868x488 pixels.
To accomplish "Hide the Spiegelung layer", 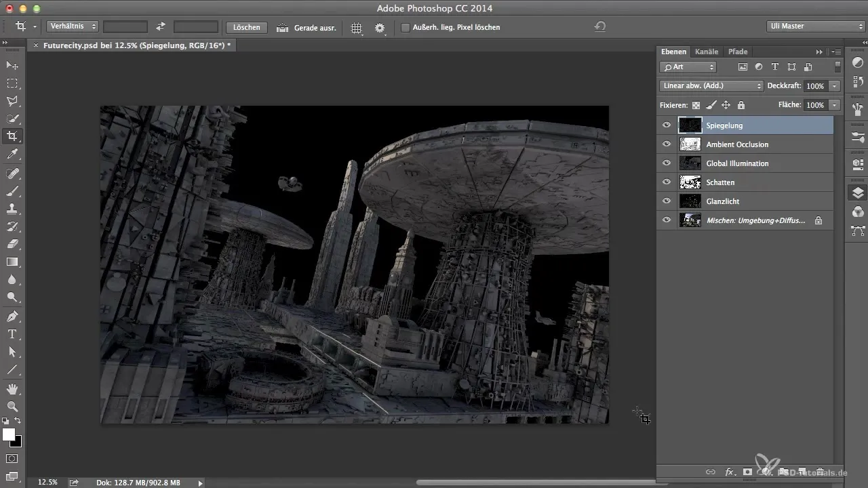I will coord(667,125).
